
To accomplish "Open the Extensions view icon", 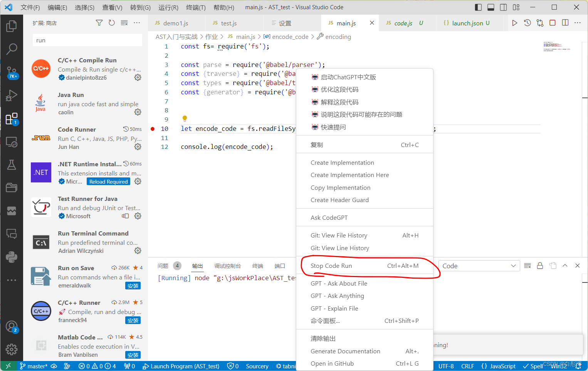I will [12, 119].
